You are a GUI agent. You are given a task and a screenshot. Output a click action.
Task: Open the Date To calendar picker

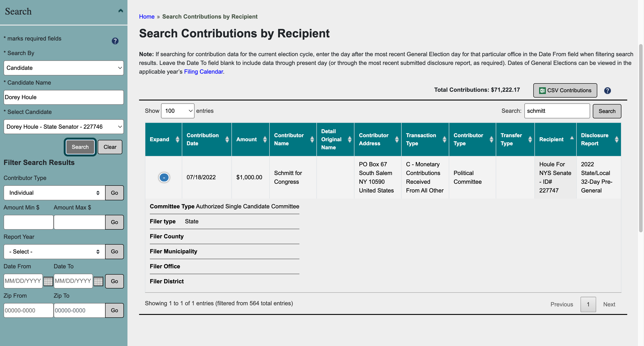(x=98, y=281)
